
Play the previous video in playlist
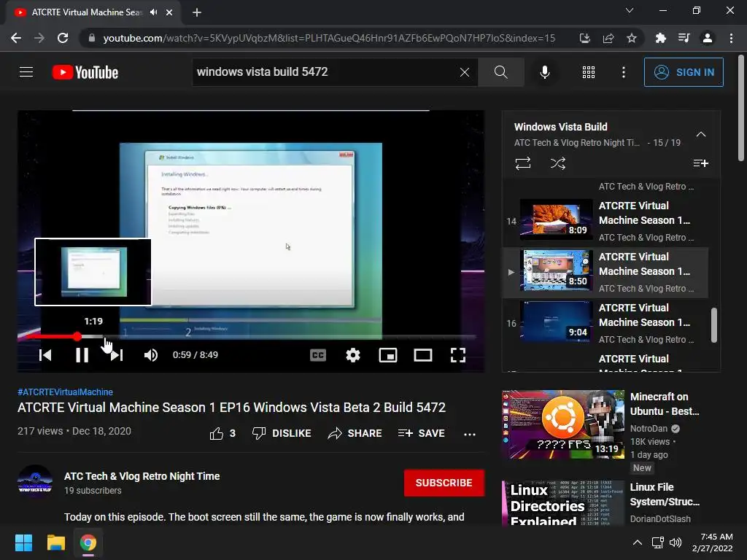[x=46, y=355]
